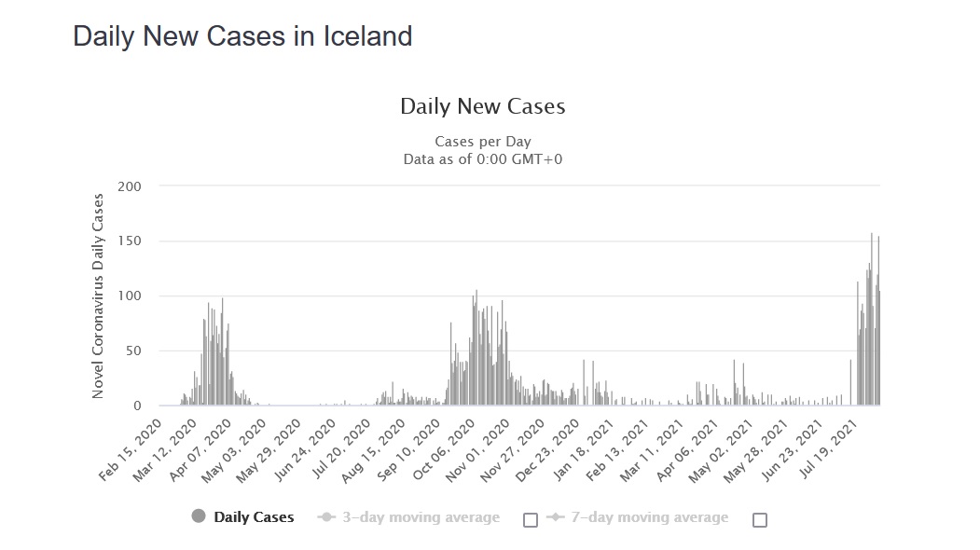Screen dimensions: 980x550
Task: Show the 3-day moving average series label
Action: coord(421,517)
